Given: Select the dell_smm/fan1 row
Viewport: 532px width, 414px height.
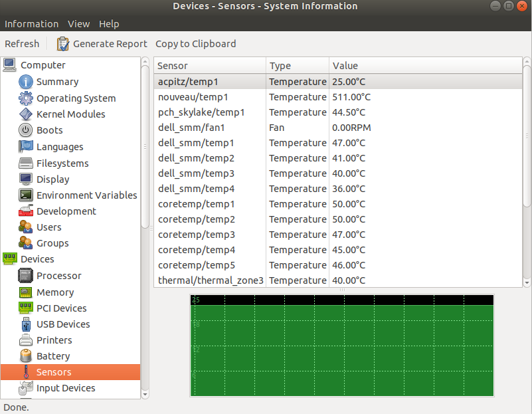Looking at the screenshot, I should tap(338, 128).
